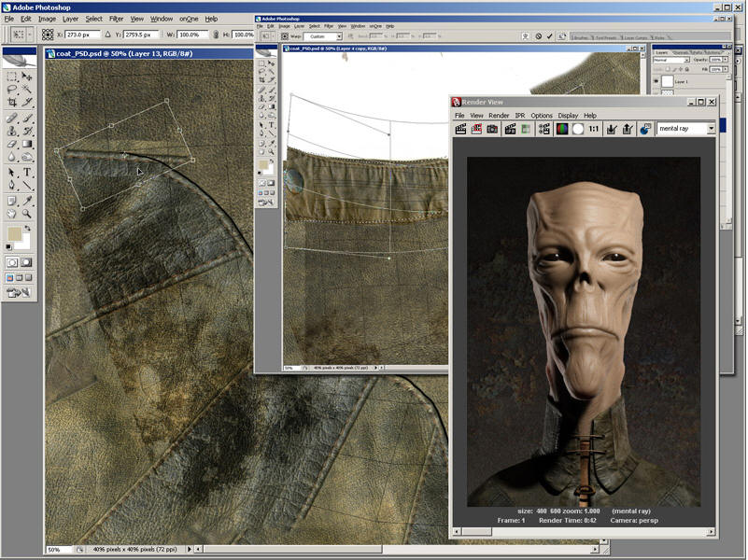Click Redo Previous Render clapperboard in Render View
This screenshot has width=748, height=560.
(x=460, y=129)
